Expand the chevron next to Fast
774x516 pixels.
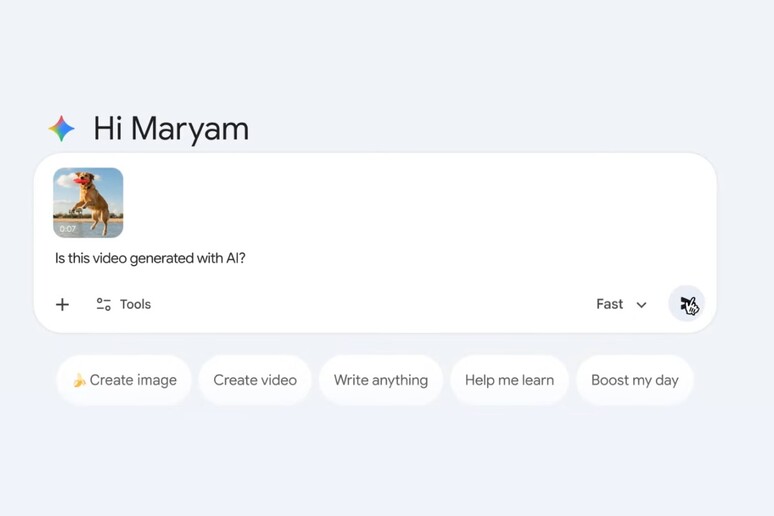pos(641,305)
